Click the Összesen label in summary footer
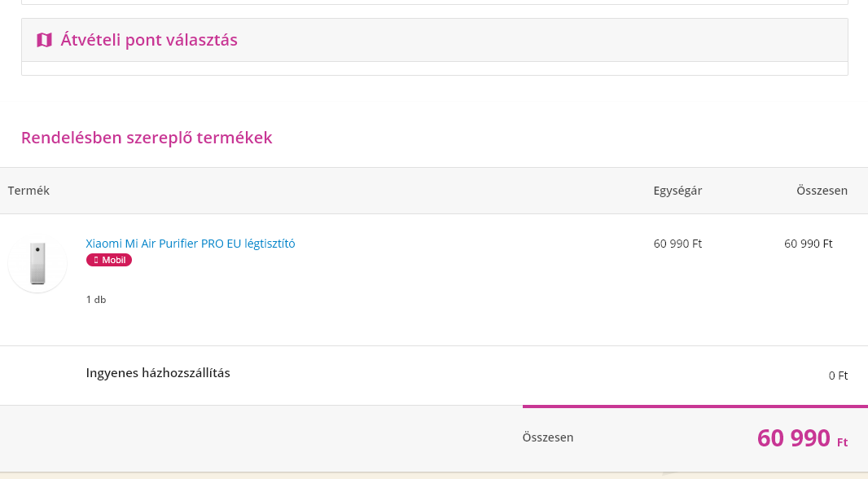Screen dimensions: 868x479 click(547, 437)
